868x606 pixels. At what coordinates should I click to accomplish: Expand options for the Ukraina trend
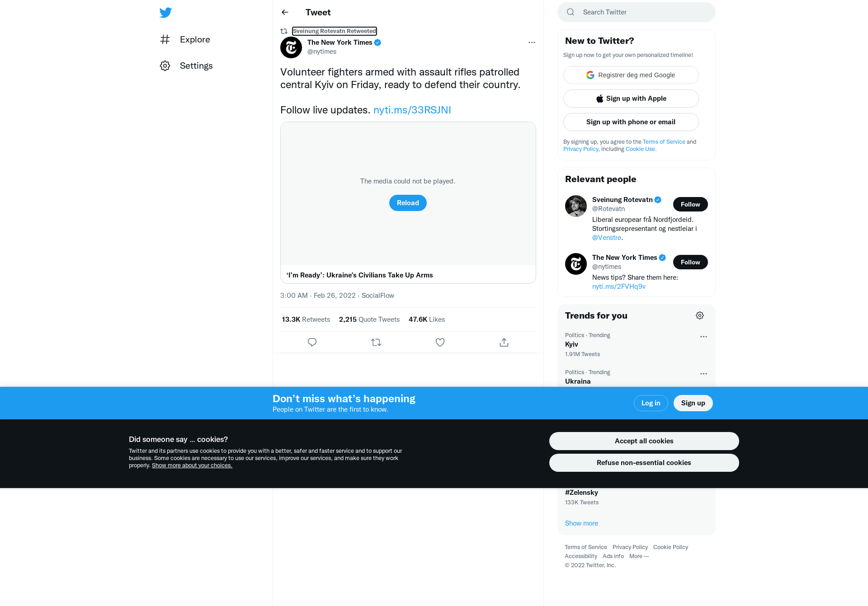(x=703, y=374)
